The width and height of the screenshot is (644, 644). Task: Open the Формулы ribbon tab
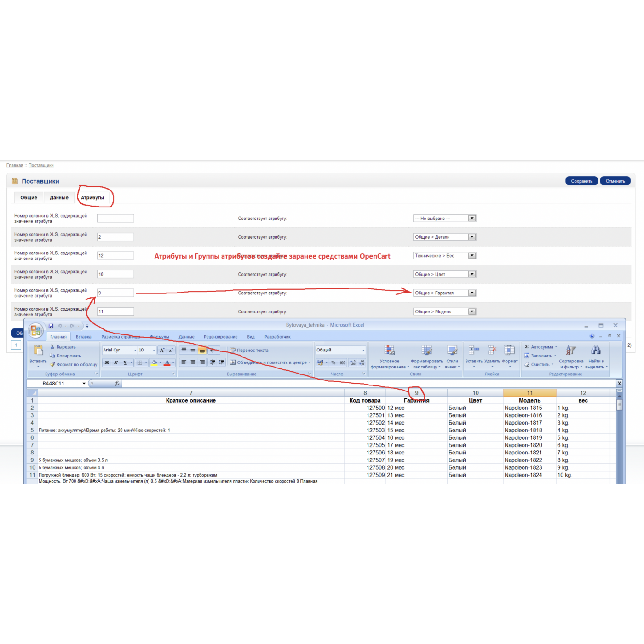click(x=160, y=337)
